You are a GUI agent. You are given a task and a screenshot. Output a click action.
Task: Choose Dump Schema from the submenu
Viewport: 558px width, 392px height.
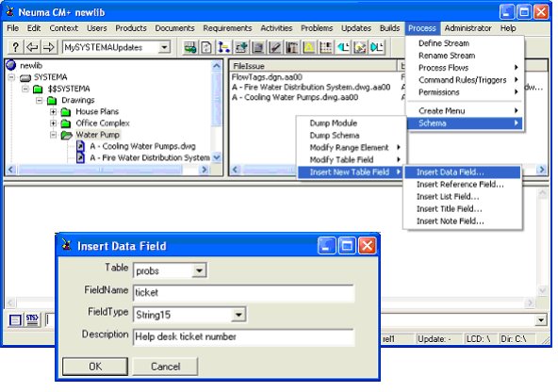[x=351, y=135]
